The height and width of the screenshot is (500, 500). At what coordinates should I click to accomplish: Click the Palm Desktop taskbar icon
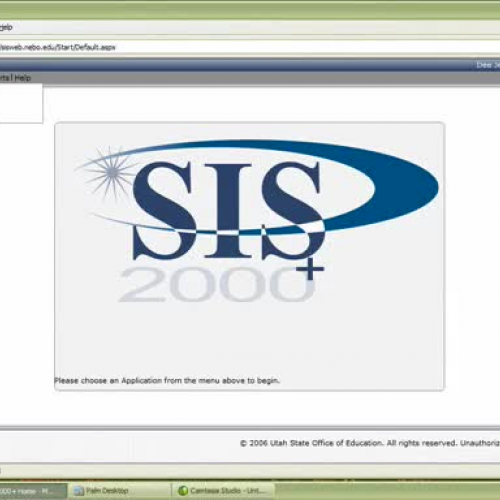(x=79, y=491)
